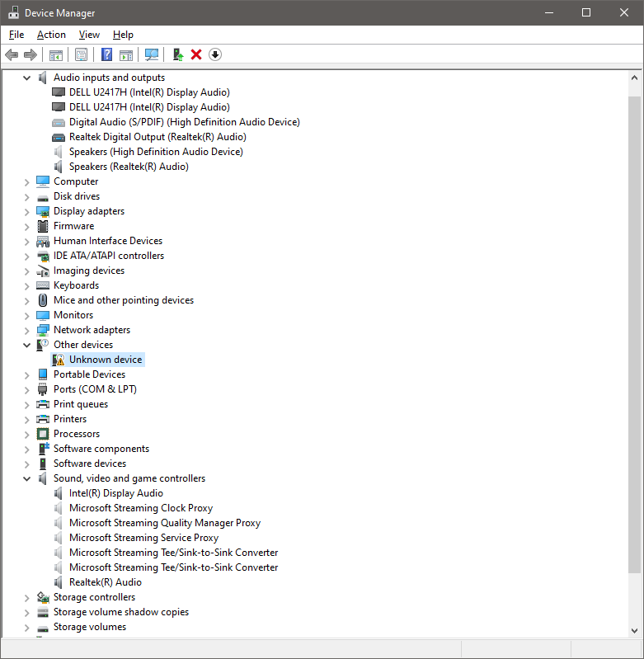Click the Software components icon

[43, 449]
